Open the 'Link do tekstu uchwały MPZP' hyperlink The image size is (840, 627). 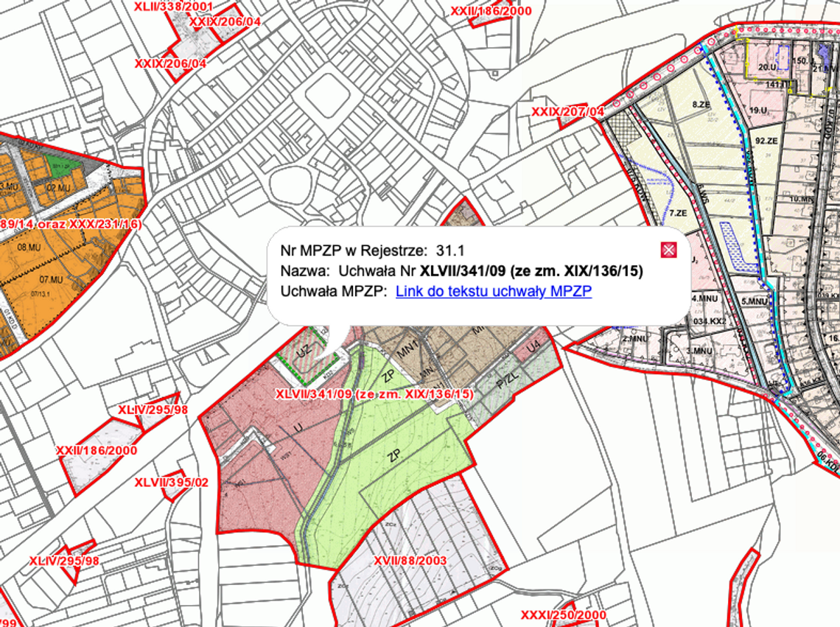tap(492, 291)
